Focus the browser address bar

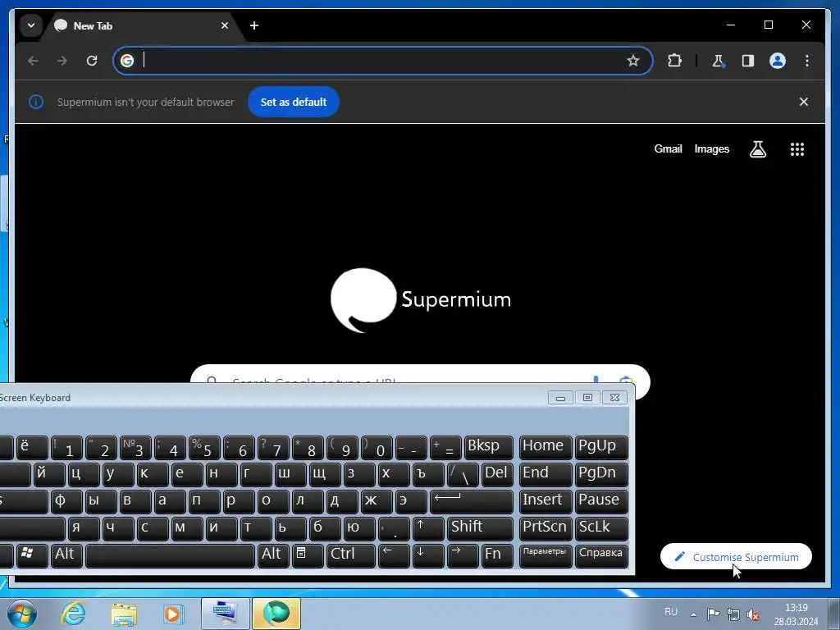point(382,61)
